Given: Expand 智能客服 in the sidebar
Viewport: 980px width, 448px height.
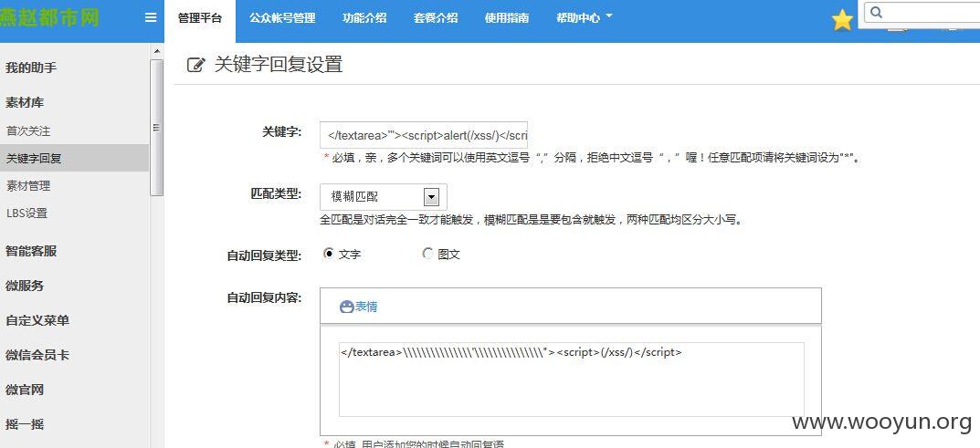Looking at the screenshot, I should (31, 251).
